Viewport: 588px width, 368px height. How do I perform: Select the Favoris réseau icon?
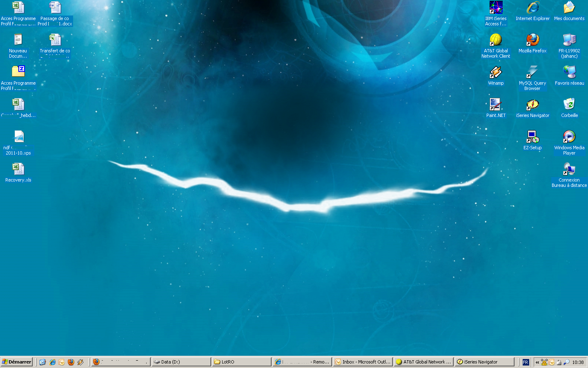569,73
